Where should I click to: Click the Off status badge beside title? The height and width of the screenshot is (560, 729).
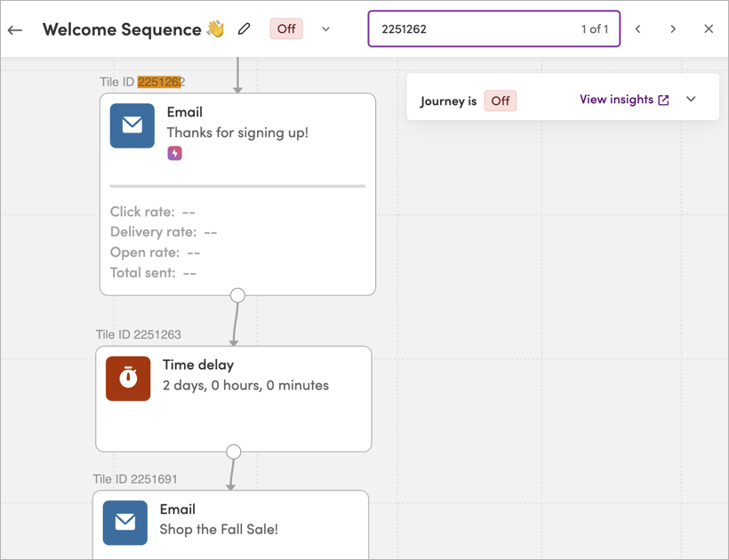tap(286, 28)
